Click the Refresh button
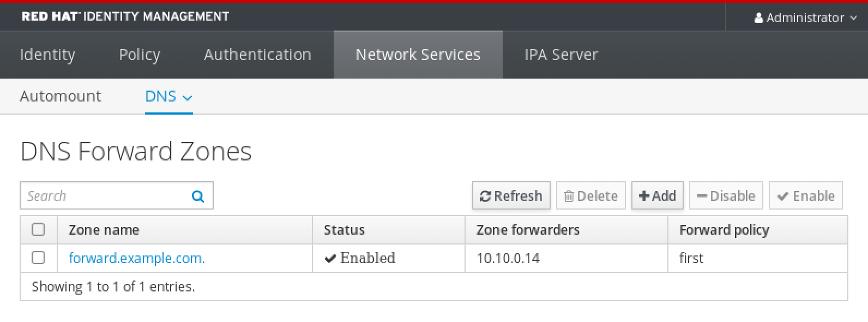868x322 pixels. click(x=511, y=196)
